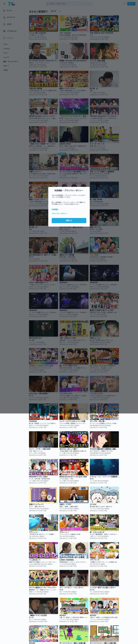138x644 pixels.
Task: Open the レプリカ 元妻の復讐 thumbnail
Action: (x=104, y=51)
